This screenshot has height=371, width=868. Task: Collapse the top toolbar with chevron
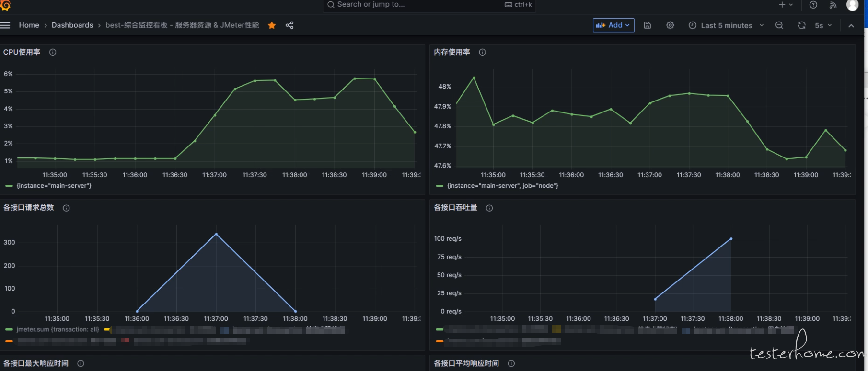pyautogui.click(x=851, y=25)
